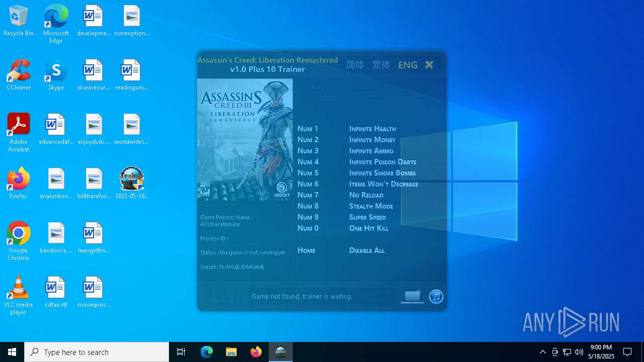This screenshot has height=362, width=644.
Task: Select the readinguni... Word document
Action: [x=132, y=75]
